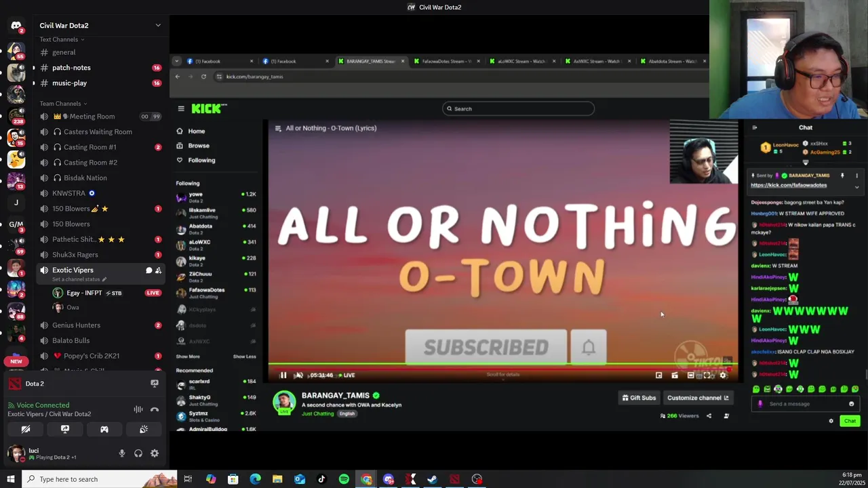Disconnect from the Discord voice channel

(155, 409)
